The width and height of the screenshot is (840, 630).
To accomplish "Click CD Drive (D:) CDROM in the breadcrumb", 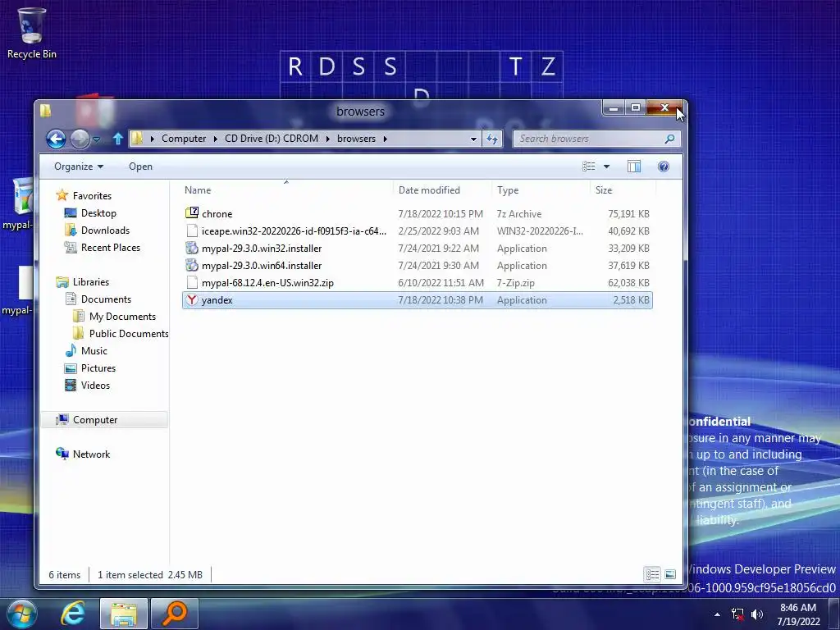I will click(x=272, y=139).
